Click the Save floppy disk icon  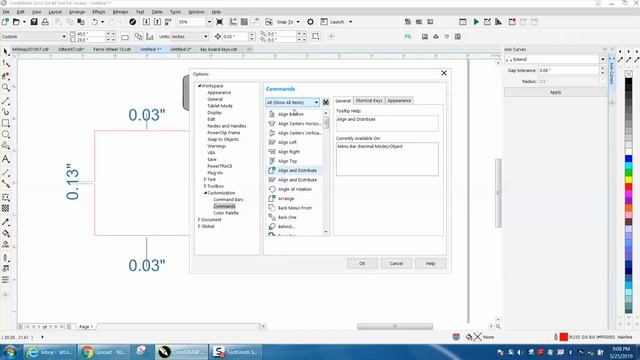click(34, 22)
